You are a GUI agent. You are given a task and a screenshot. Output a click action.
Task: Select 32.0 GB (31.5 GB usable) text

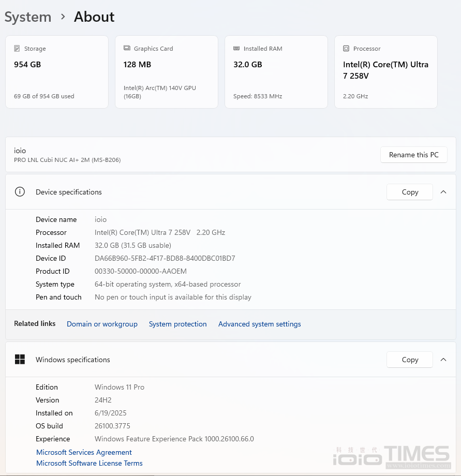[133, 245]
